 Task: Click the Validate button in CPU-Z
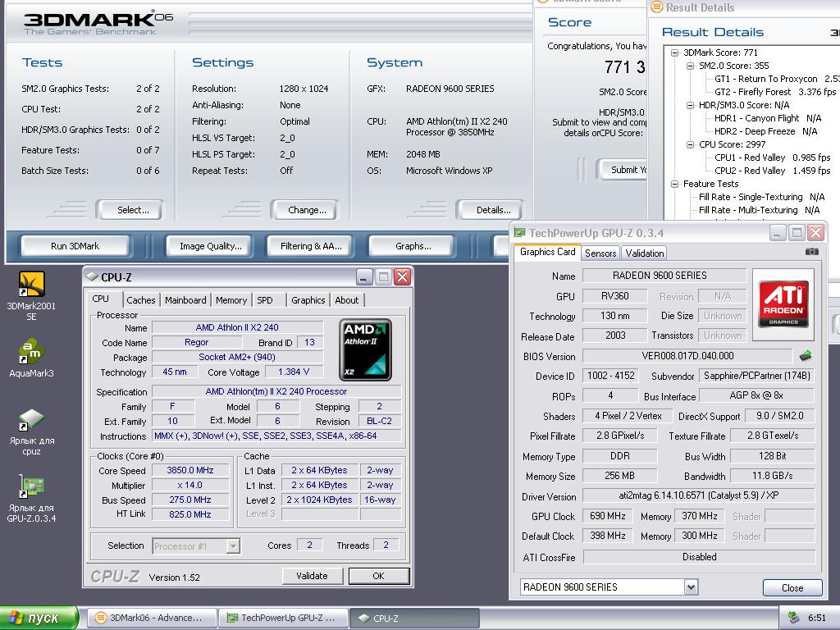tap(313, 576)
